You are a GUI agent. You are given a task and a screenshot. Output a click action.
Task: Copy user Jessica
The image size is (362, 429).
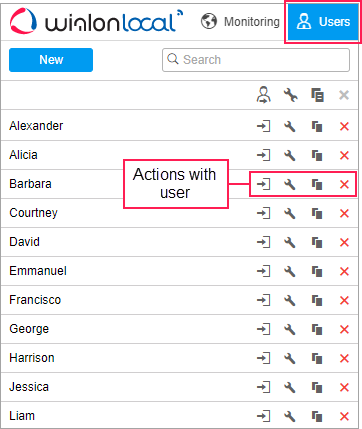tap(317, 387)
